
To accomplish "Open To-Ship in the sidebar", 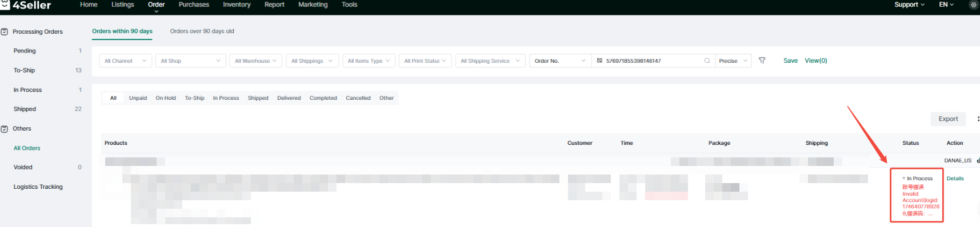I will [x=24, y=70].
